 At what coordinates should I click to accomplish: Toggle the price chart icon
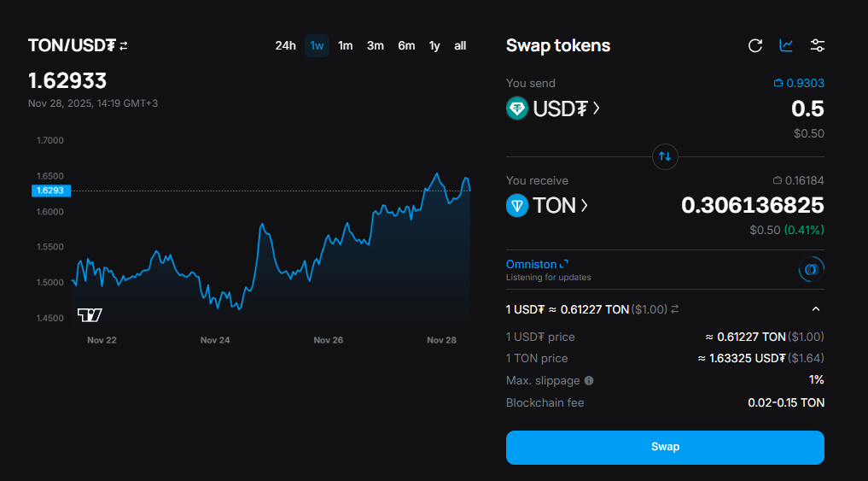pos(786,45)
